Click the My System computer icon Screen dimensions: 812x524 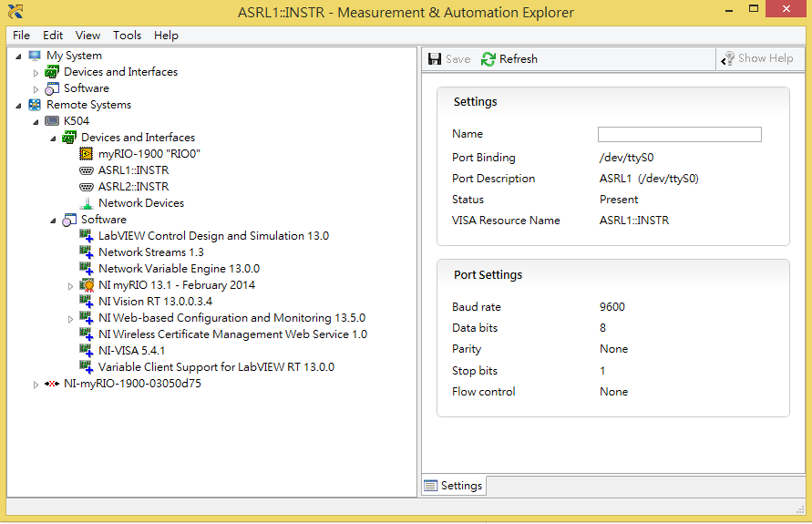(x=35, y=56)
